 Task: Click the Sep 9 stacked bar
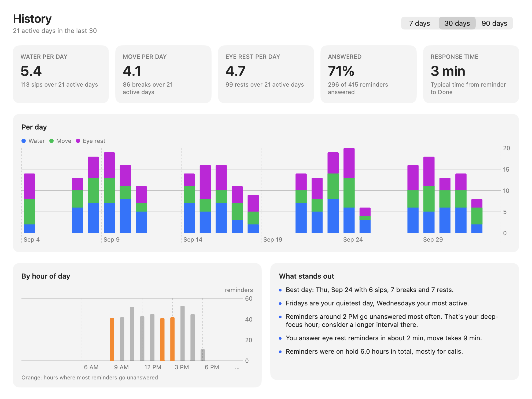(x=109, y=193)
